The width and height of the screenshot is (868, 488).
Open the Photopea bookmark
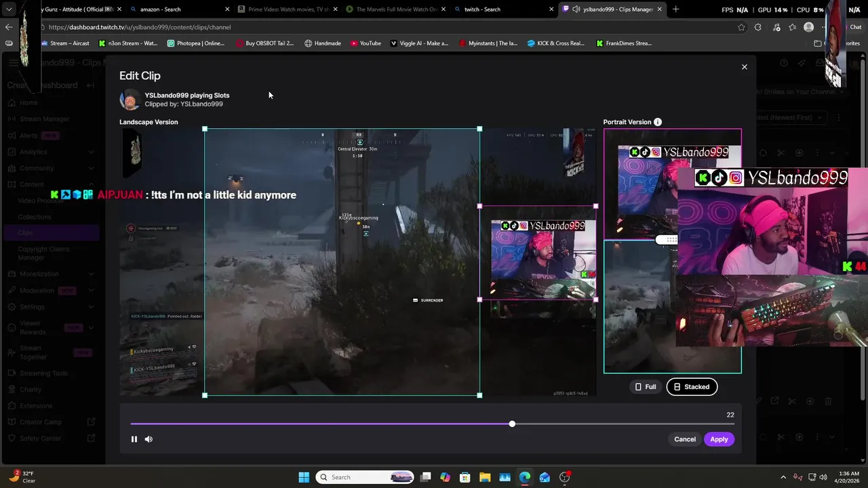[195, 43]
